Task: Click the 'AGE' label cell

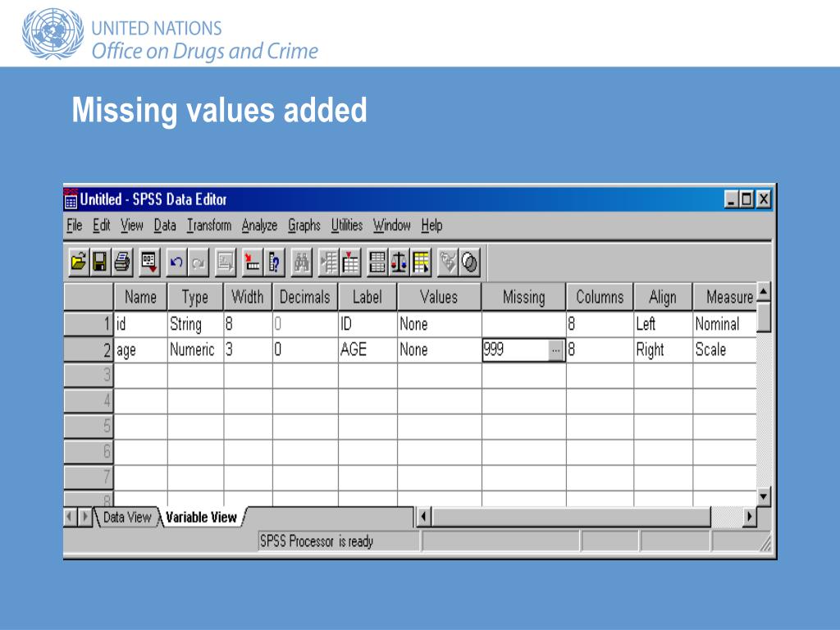Action: pos(367,349)
